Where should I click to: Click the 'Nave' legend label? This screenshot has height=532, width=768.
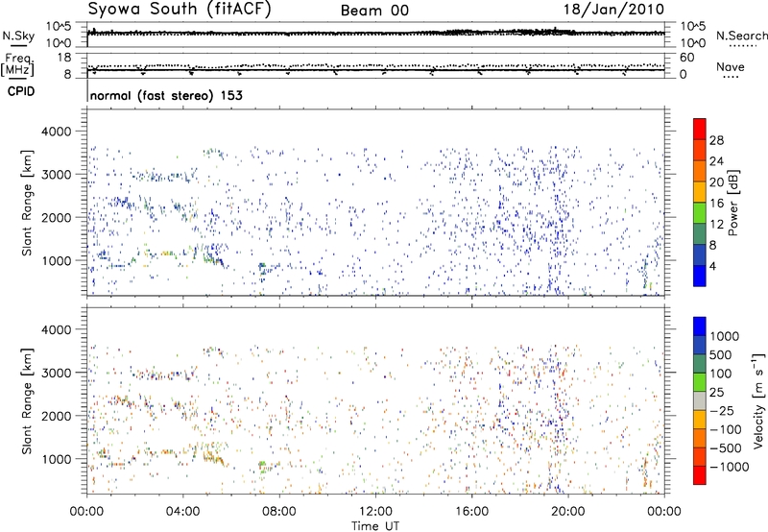click(731, 66)
